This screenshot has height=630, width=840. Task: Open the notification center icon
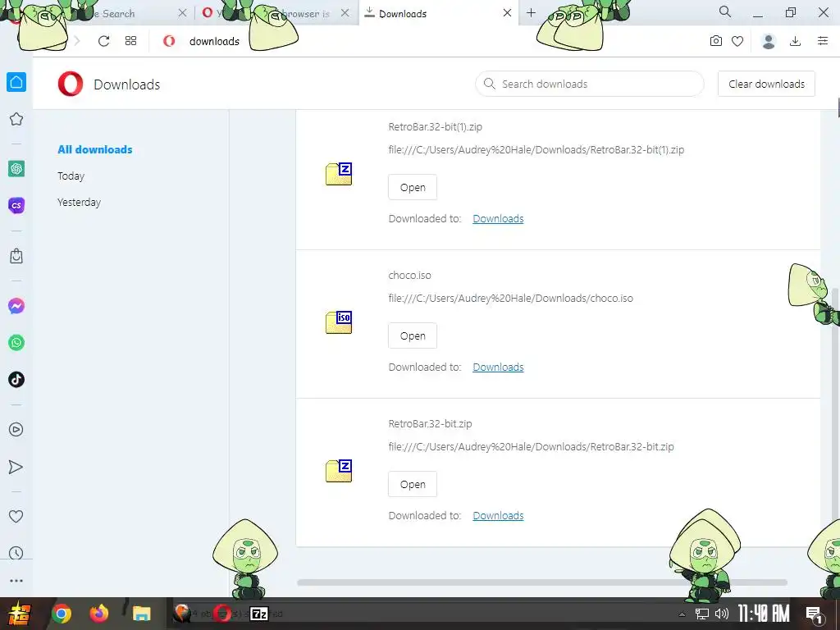click(x=815, y=615)
